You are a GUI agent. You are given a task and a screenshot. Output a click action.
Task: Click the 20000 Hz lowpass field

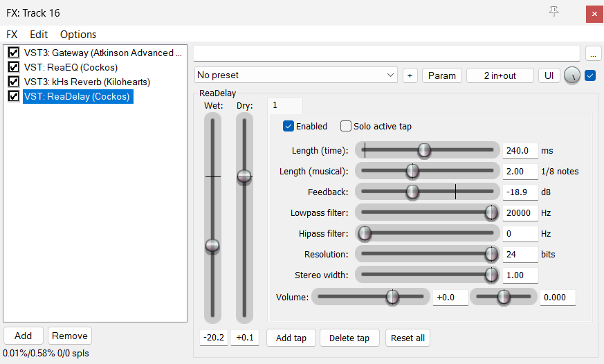(x=520, y=213)
